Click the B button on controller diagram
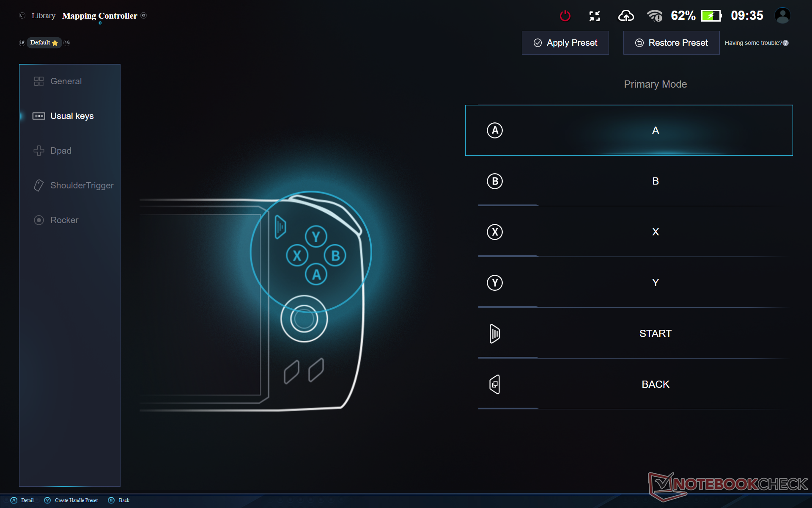Image resolution: width=812 pixels, height=508 pixels. click(335, 256)
